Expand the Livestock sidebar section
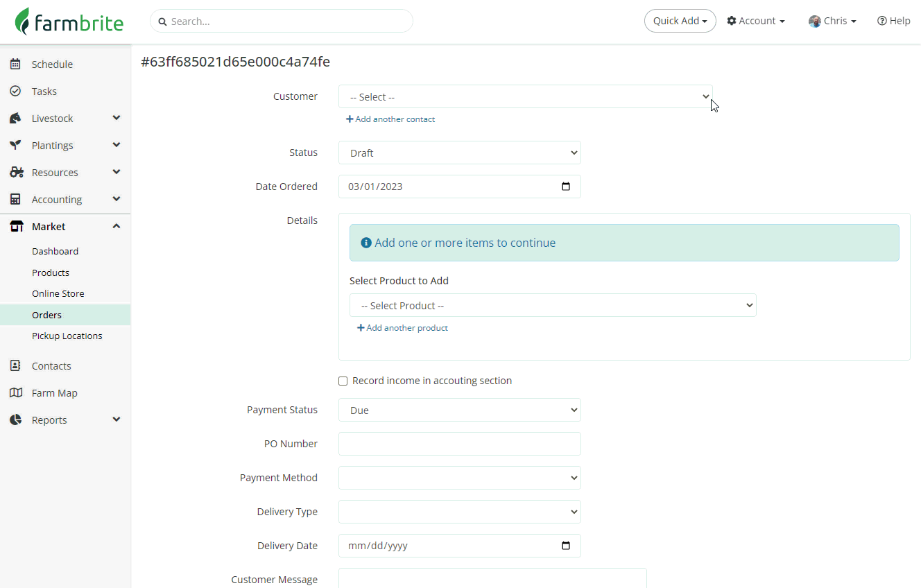Viewport: 921px width, 588px height. (116, 119)
